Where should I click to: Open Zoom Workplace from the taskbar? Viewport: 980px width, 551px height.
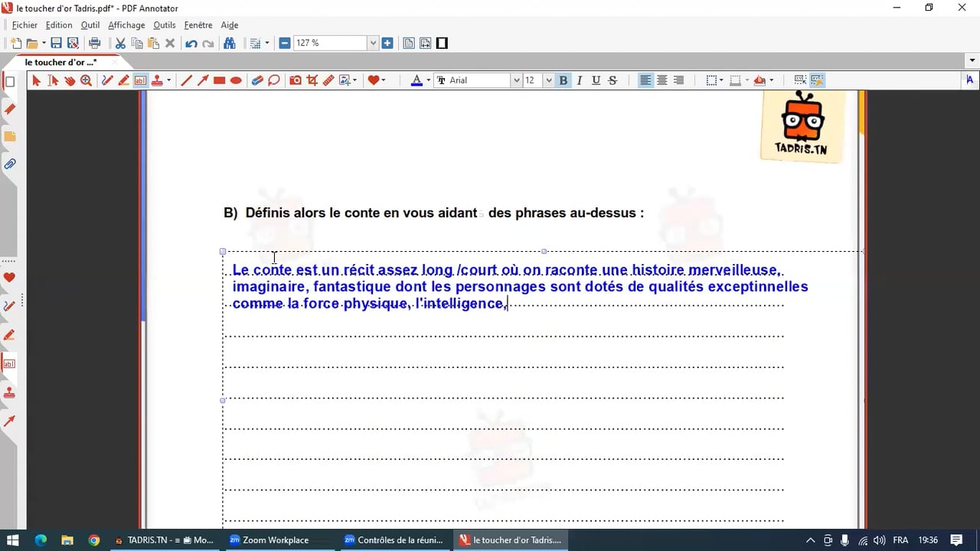click(269, 540)
